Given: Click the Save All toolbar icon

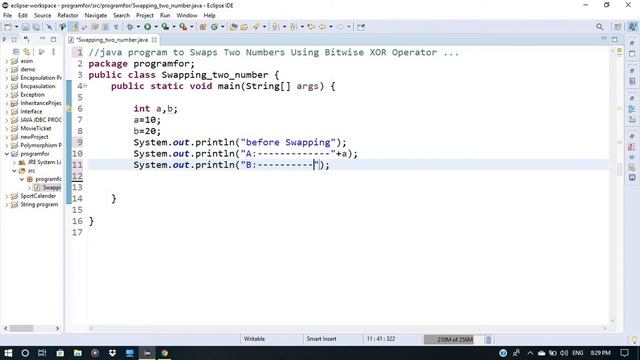Looking at the screenshot, I should (x=36, y=27).
